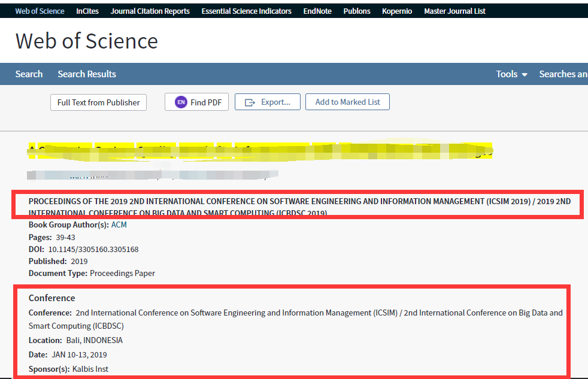Screen dimensions: 588x379
Task: Click the Tools dropdown arrow
Action: (x=525, y=75)
